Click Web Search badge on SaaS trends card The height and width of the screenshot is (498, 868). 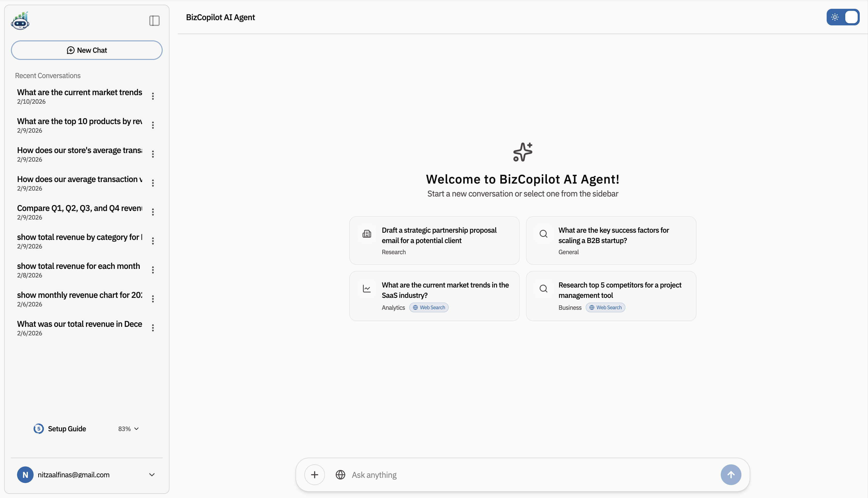[429, 307]
